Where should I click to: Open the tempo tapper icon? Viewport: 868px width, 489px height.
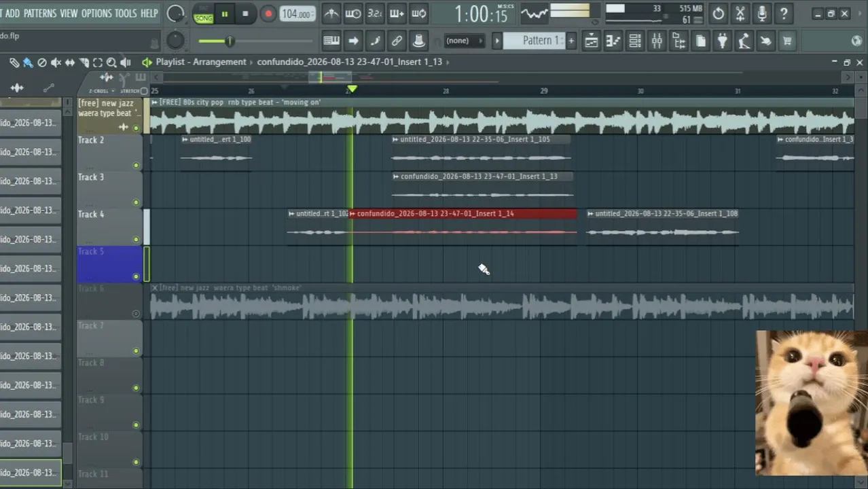(744, 41)
